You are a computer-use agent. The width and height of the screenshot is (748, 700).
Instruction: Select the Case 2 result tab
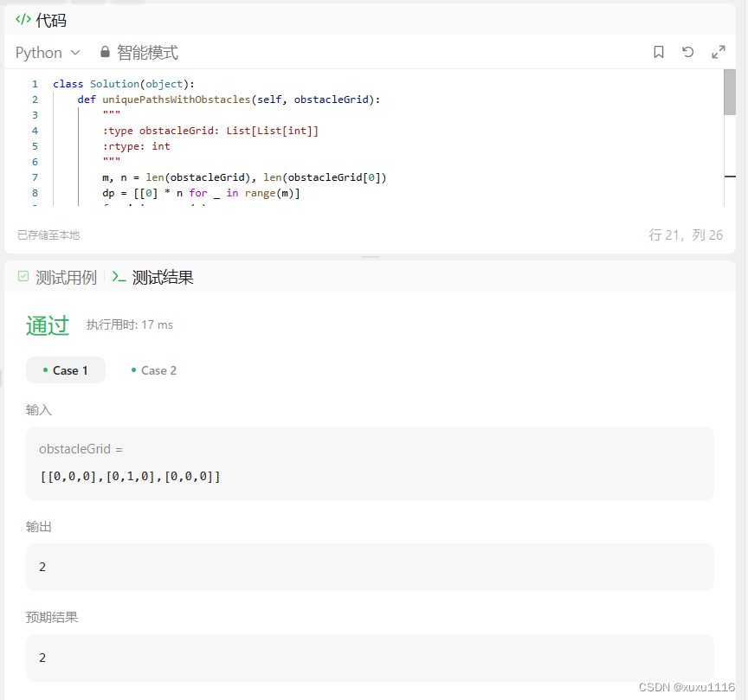[153, 370]
